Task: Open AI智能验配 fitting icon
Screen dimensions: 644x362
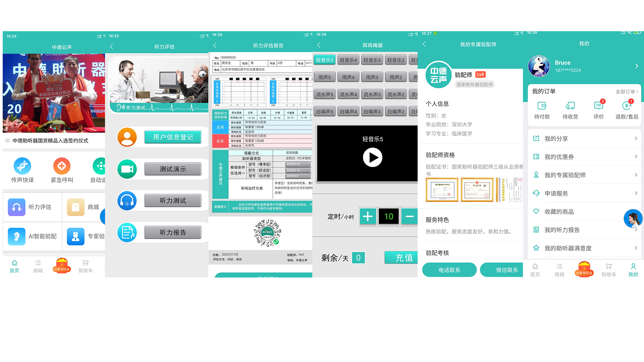Action: tap(17, 236)
